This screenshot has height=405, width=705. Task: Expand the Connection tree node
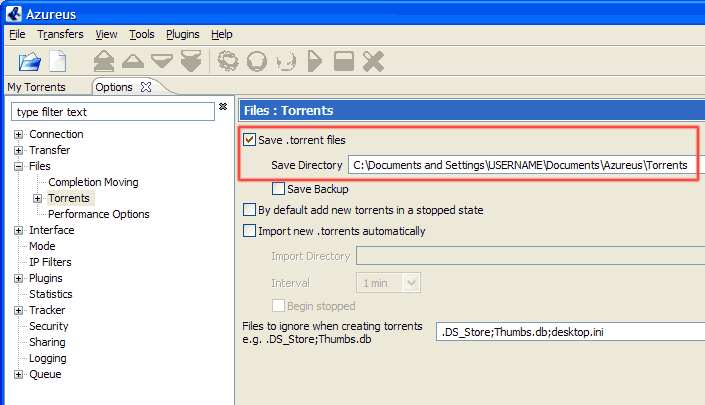tap(18, 134)
